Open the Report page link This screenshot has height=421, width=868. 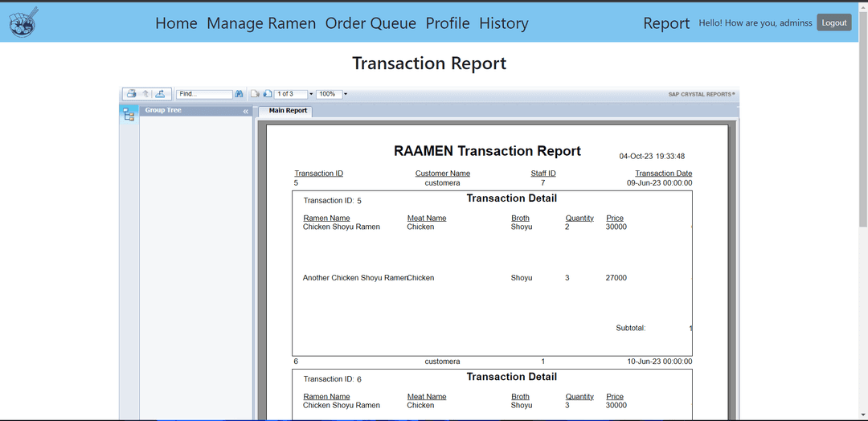point(666,22)
